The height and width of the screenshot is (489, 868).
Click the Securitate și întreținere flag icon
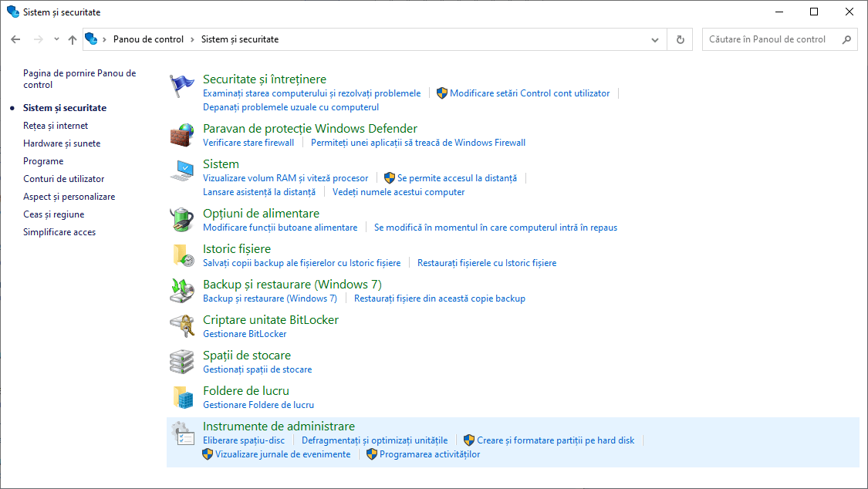coord(182,86)
